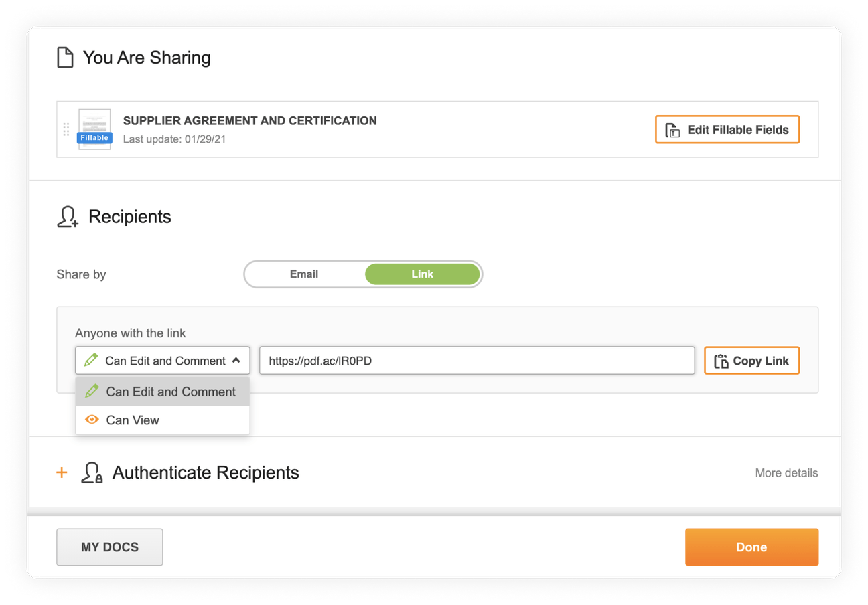The width and height of the screenshot is (868, 605).
Task: Expand the Authenticate Recipients section
Action: click(62, 472)
